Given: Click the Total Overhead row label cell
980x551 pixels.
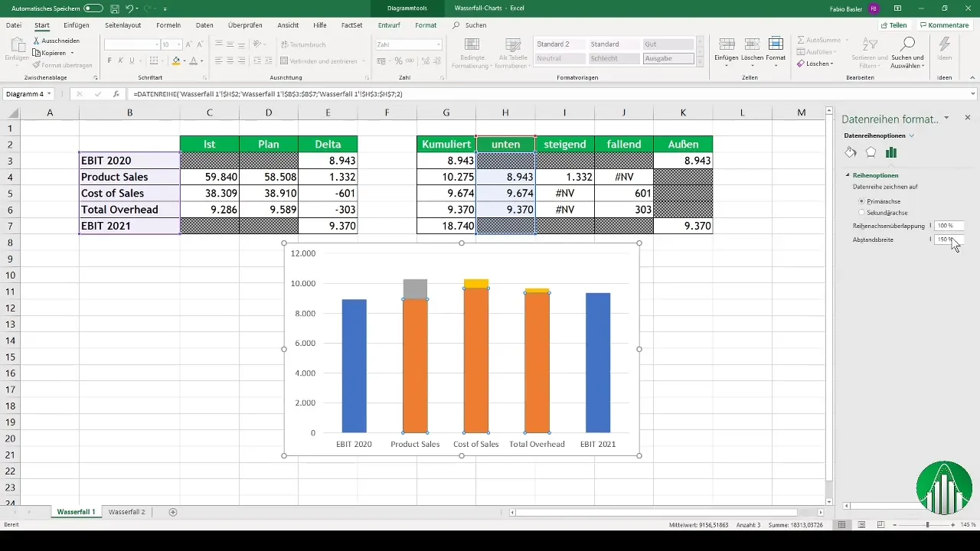Looking at the screenshot, I should 129,210.
